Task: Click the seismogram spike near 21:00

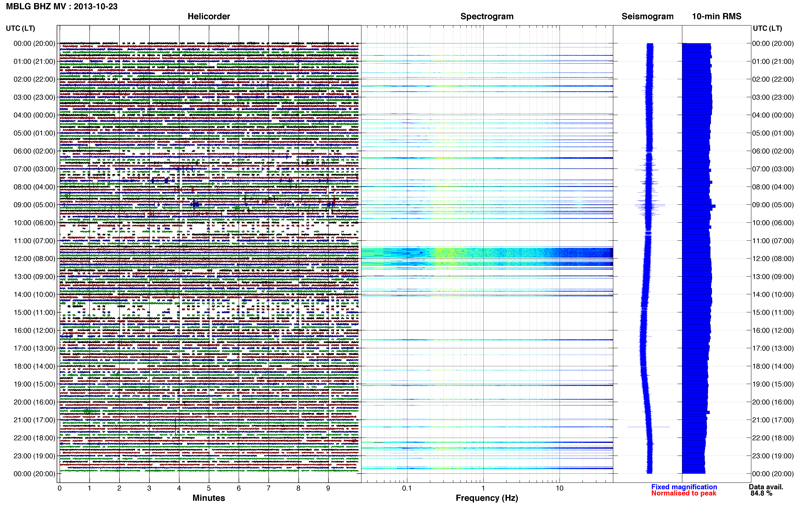Action: pos(649,427)
